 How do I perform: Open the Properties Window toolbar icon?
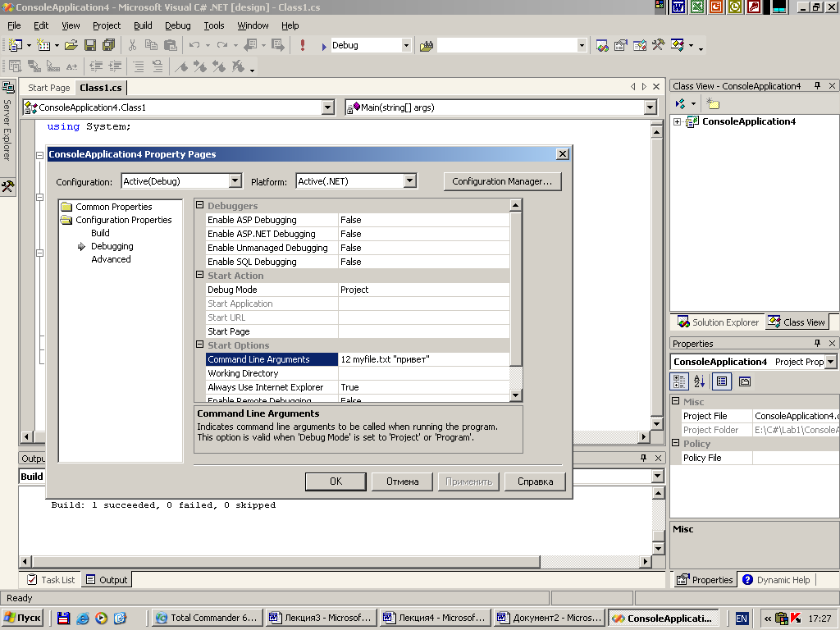pos(621,46)
